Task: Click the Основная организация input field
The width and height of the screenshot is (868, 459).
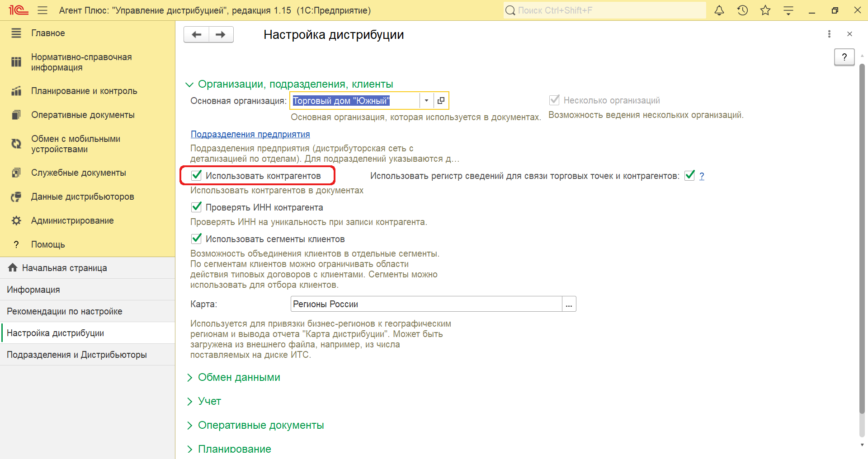Action: [x=355, y=100]
